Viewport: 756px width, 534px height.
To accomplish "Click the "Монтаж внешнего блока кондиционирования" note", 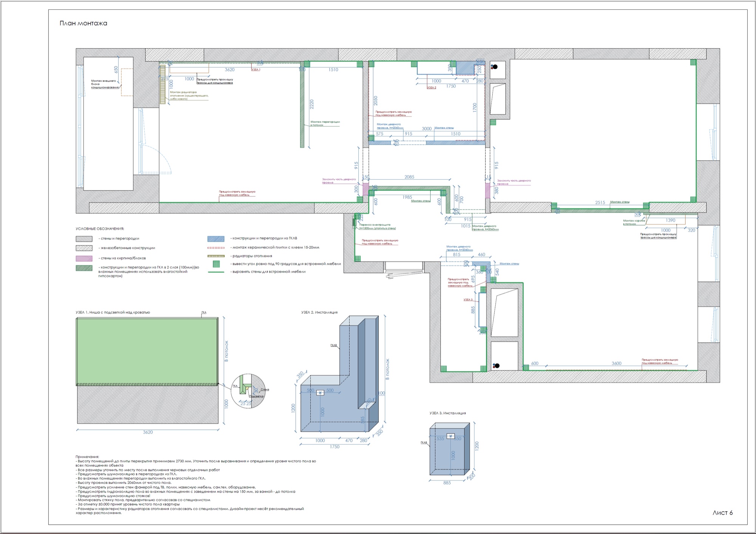I will tap(105, 84).
